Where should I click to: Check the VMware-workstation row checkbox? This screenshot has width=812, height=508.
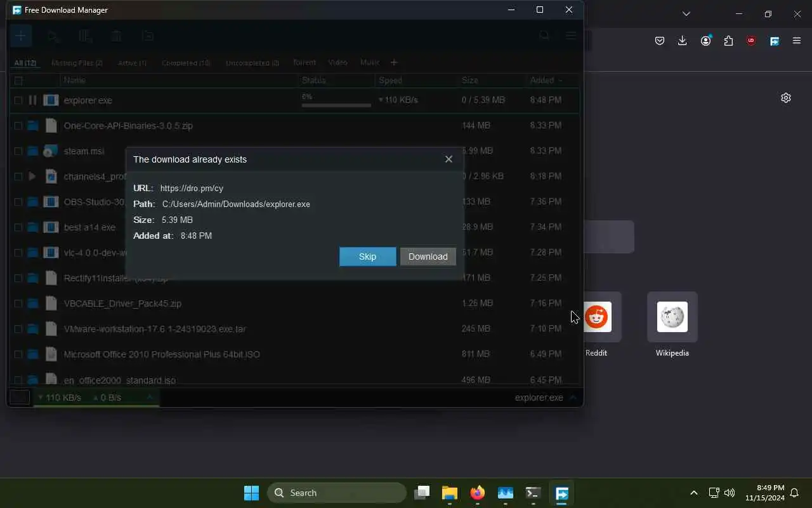[18, 329]
